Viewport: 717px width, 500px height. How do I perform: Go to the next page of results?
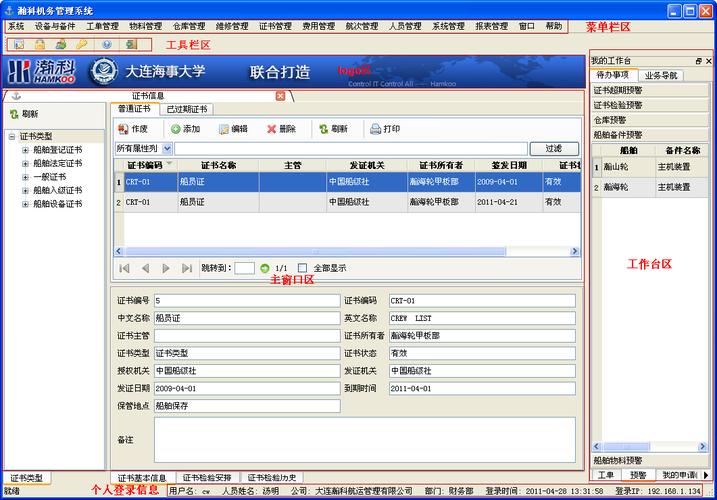click(166, 269)
